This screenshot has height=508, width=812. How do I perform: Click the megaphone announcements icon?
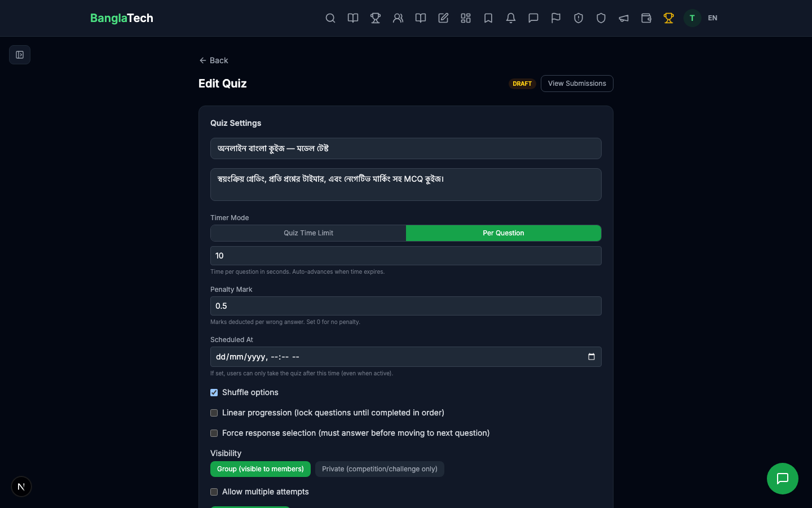(624, 18)
